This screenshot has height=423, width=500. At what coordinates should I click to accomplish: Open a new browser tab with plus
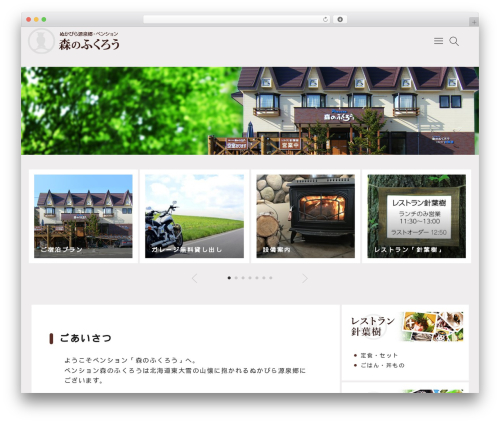point(474,22)
